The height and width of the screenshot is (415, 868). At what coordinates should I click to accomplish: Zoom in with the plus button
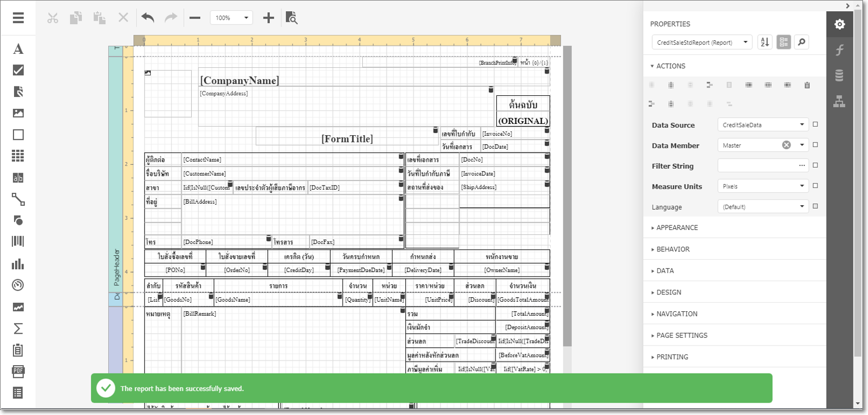[x=269, y=18]
